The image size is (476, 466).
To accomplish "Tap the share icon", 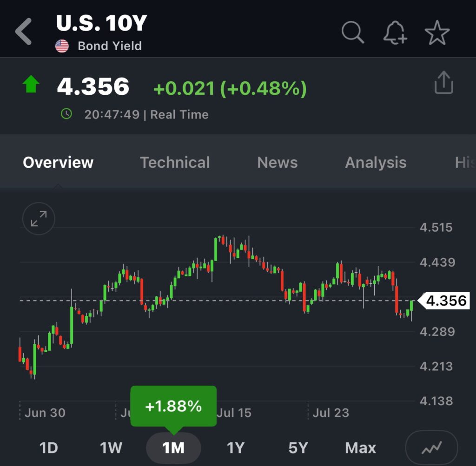I will coord(443,83).
